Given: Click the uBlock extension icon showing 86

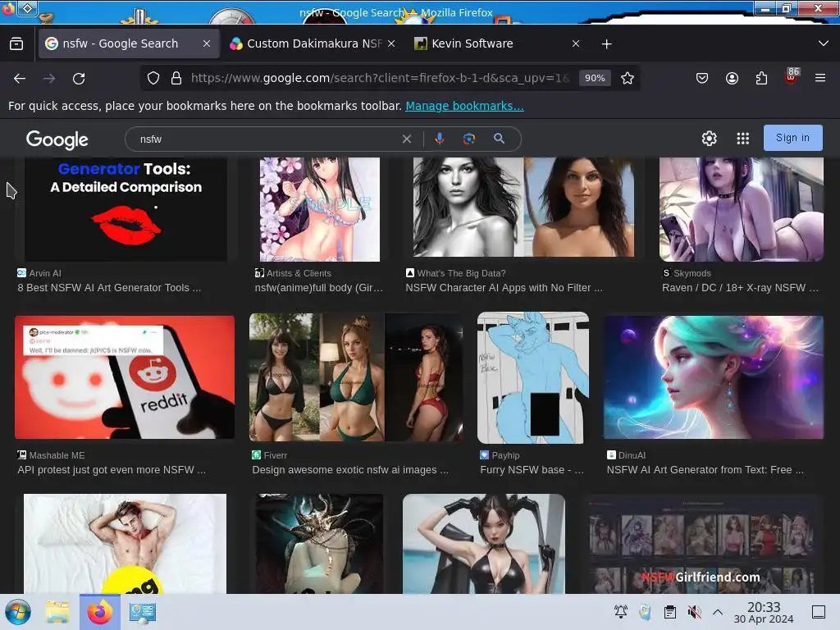Looking at the screenshot, I should pos(792,76).
